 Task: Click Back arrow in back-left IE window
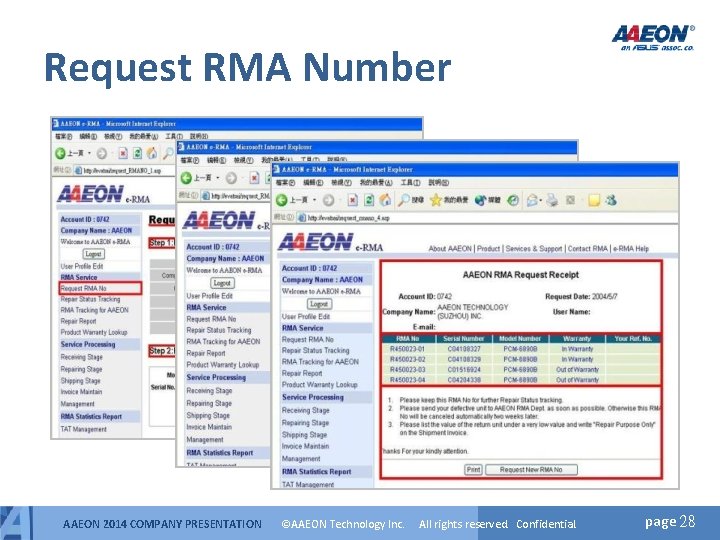pyautogui.click(x=60, y=153)
